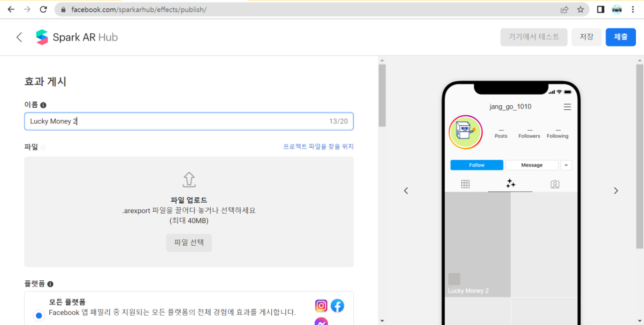The width and height of the screenshot is (644, 325).
Task: Select 모든 플랫폼 radio button
Action: (x=39, y=316)
